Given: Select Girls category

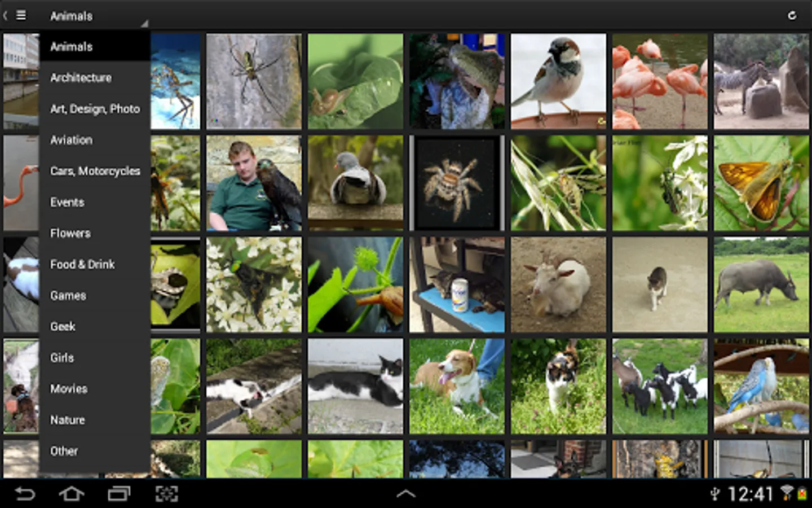Looking at the screenshot, I should [95, 357].
